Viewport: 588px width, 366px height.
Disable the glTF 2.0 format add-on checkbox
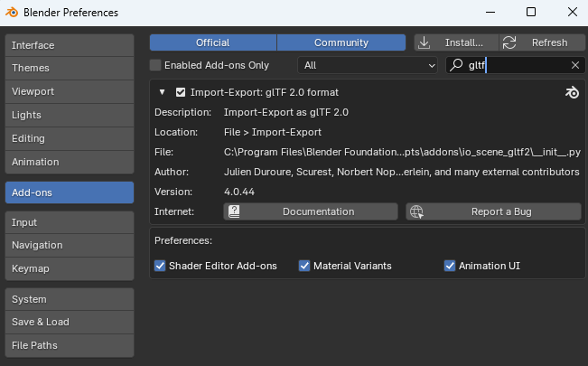tap(181, 92)
